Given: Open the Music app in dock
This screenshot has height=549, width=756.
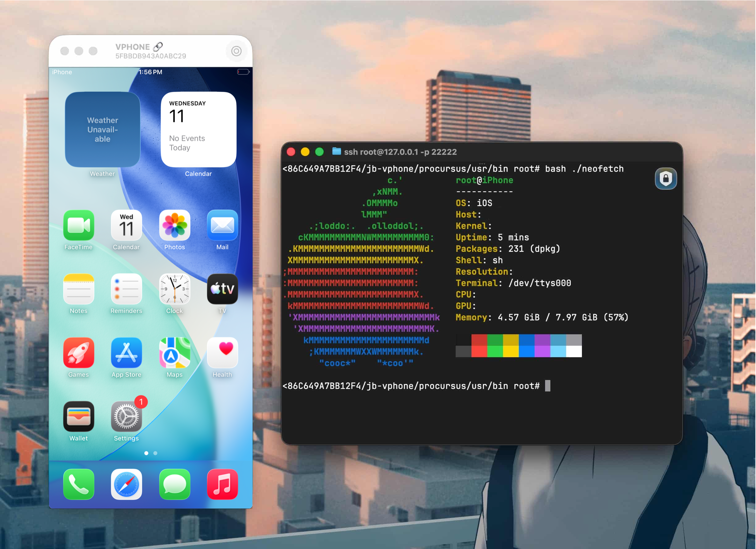Looking at the screenshot, I should click(x=222, y=484).
